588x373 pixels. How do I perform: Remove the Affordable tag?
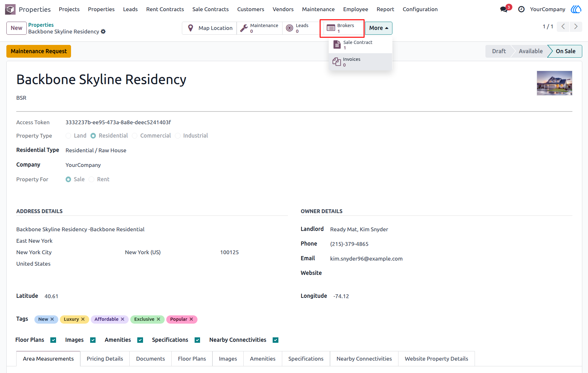pos(123,319)
